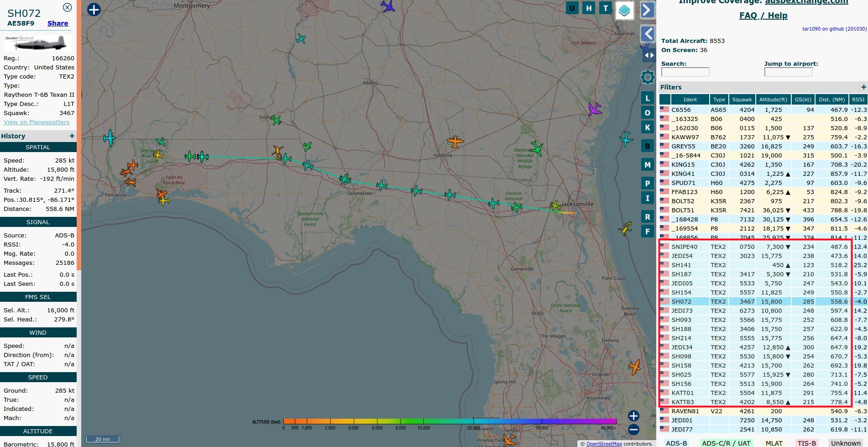This screenshot has width=868, height=447.
Task: Toggle the O map button
Action: (x=647, y=113)
